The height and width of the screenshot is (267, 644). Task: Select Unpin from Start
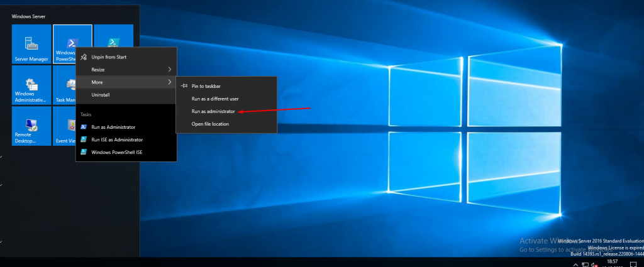(126, 57)
